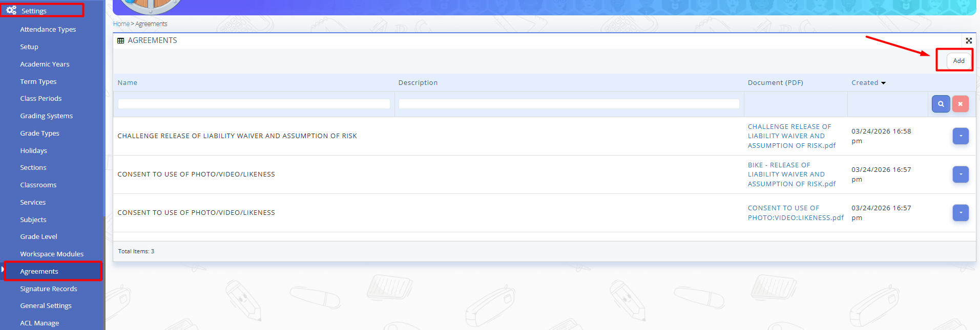Open action dropdown for CHALLENGE RELEASE agreement row

click(x=961, y=136)
